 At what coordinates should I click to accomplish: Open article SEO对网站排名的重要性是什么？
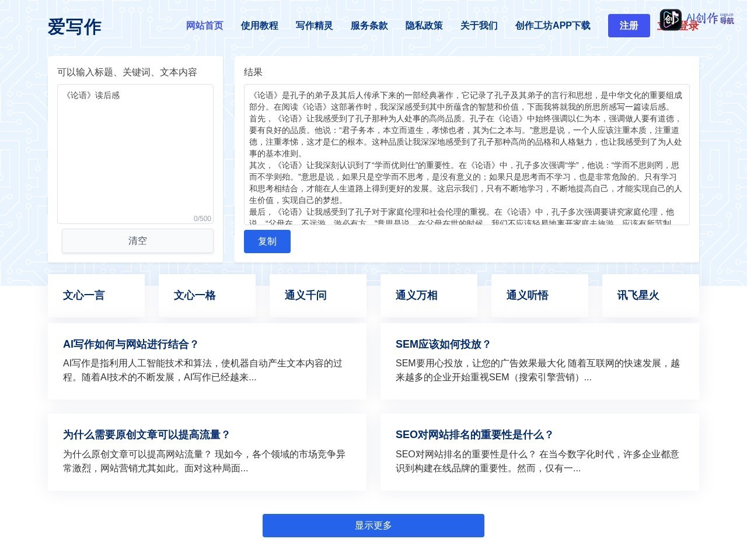click(474, 435)
